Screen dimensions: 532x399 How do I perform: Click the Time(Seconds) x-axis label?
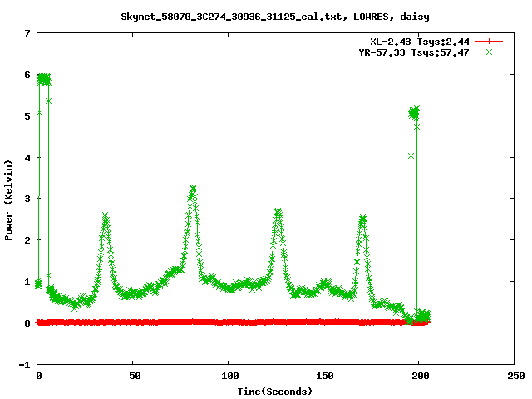(x=275, y=392)
